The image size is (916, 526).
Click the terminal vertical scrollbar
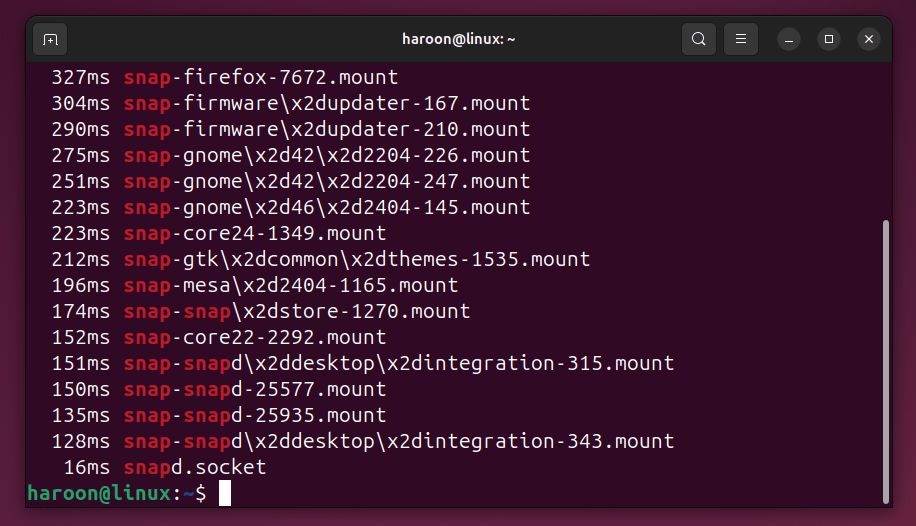885,360
